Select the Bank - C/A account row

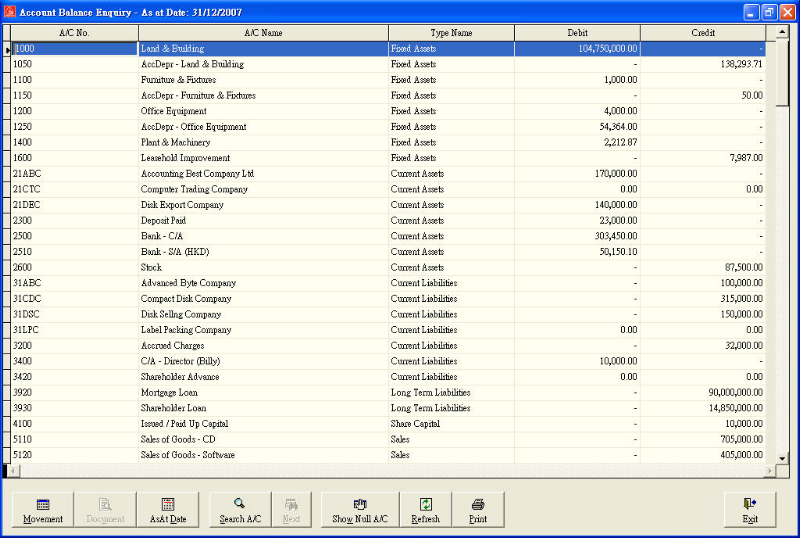pyautogui.click(x=388, y=236)
